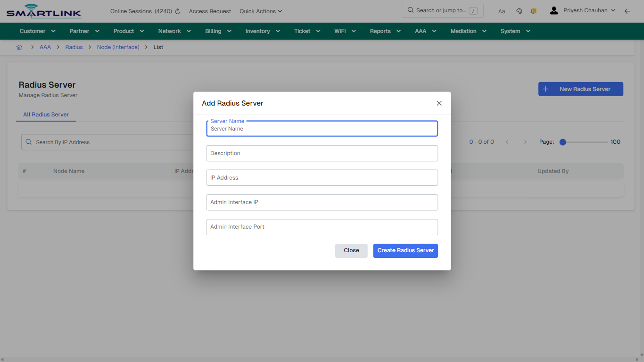The width and height of the screenshot is (644, 362).
Task: Click the magnifier in the top search bar
Action: click(410, 10)
